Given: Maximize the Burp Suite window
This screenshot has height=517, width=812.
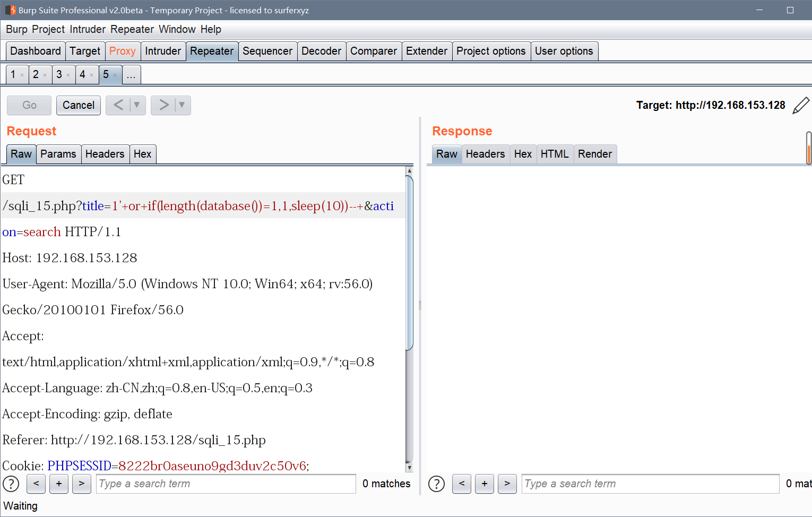Looking at the screenshot, I should click(x=790, y=10).
